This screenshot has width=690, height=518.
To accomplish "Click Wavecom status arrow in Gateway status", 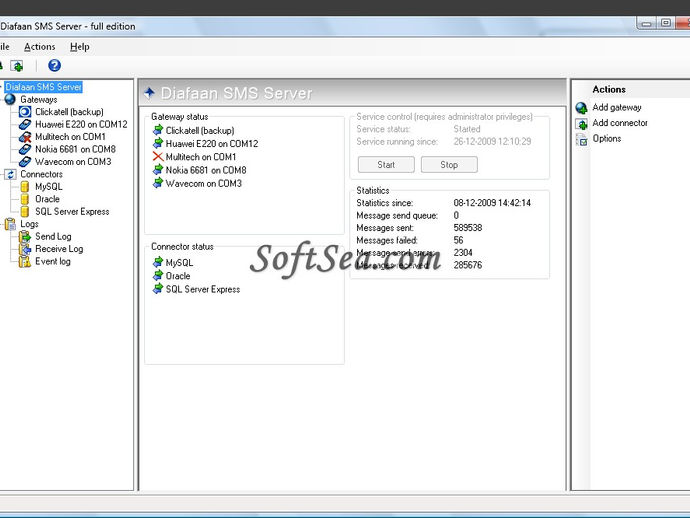I will [158, 183].
